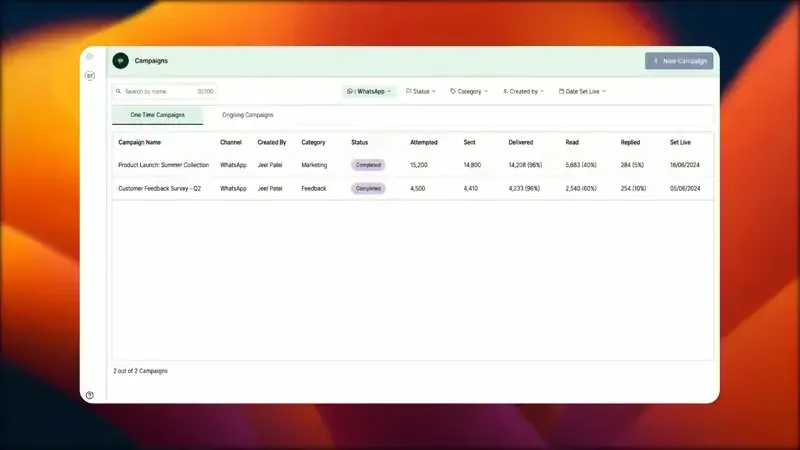Click the Delivered column header
Image resolution: width=800 pixels, height=450 pixels.
point(521,142)
